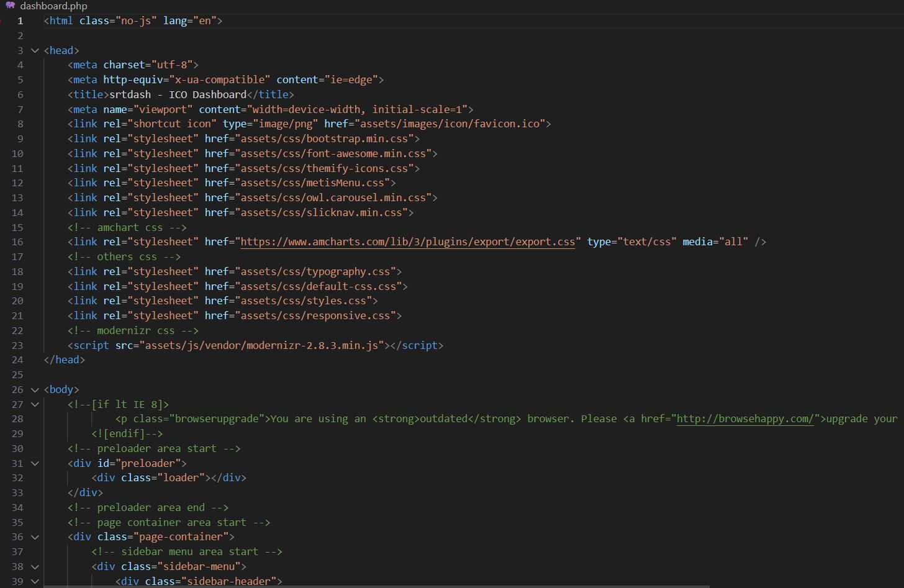The image size is (904, 588).
Task: Click the "no-js" class value on line 1
Action: [136, 20]
